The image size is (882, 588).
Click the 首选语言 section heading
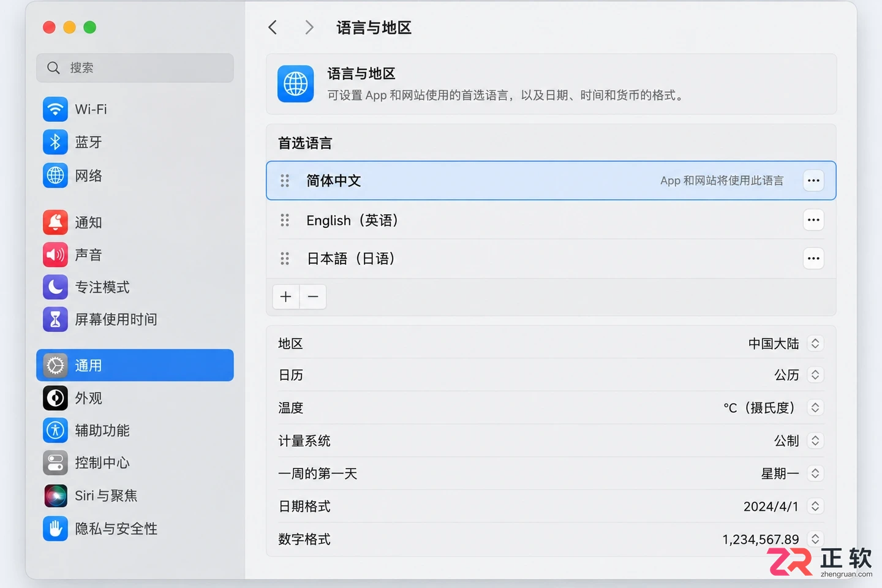click(305, 143)
